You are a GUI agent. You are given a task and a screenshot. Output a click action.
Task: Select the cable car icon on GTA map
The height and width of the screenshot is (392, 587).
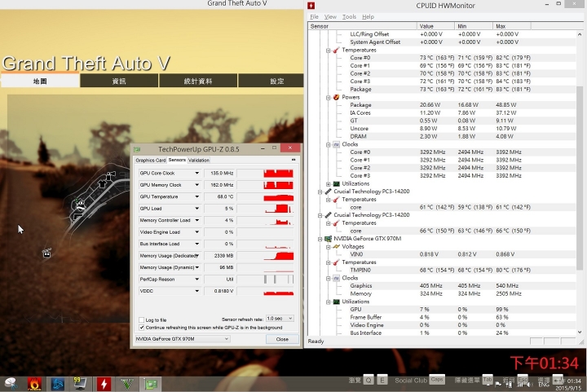tap(46, 253)
